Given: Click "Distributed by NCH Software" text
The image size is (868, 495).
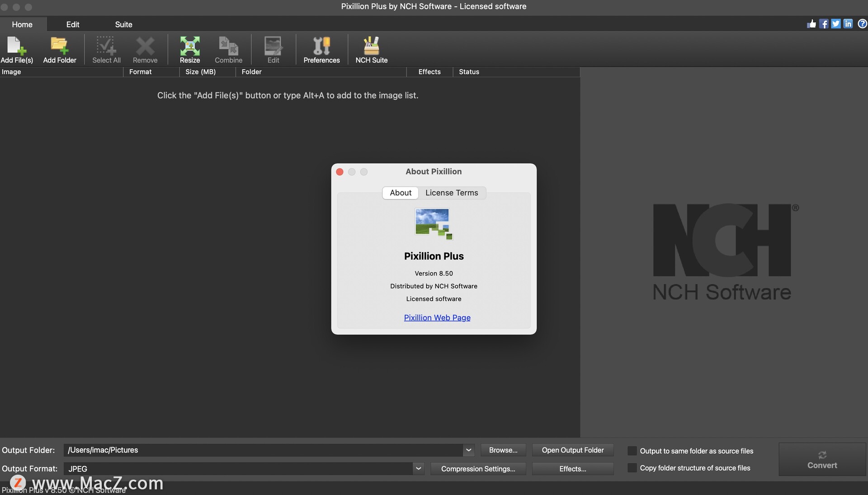Looking at the screenshot, I should [434, 286].
